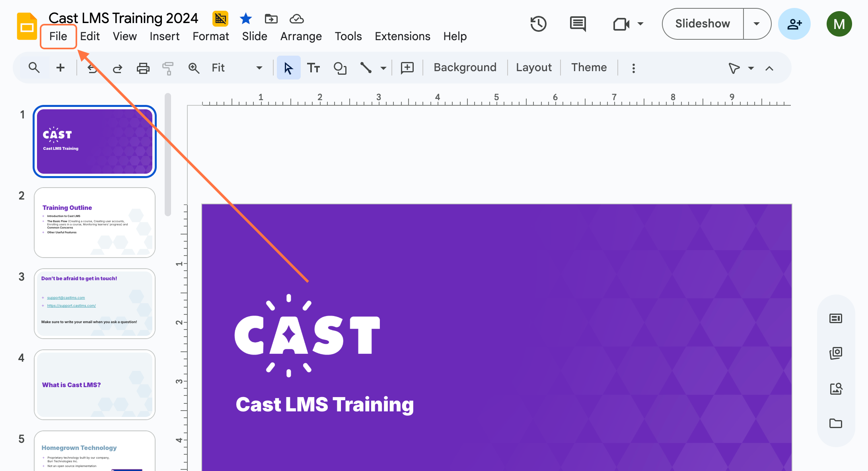Open the Insert menu

point(164,36)
